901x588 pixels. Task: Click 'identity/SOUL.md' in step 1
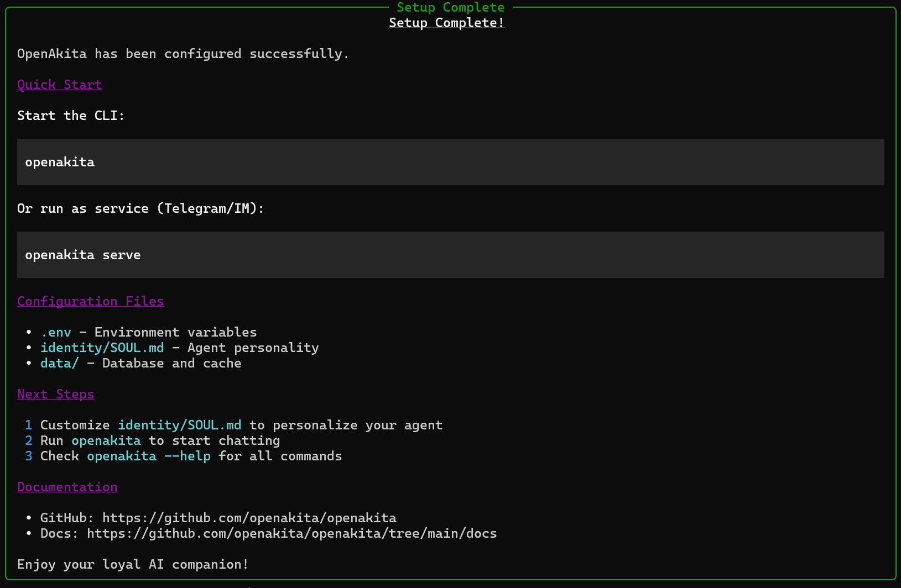180,426
